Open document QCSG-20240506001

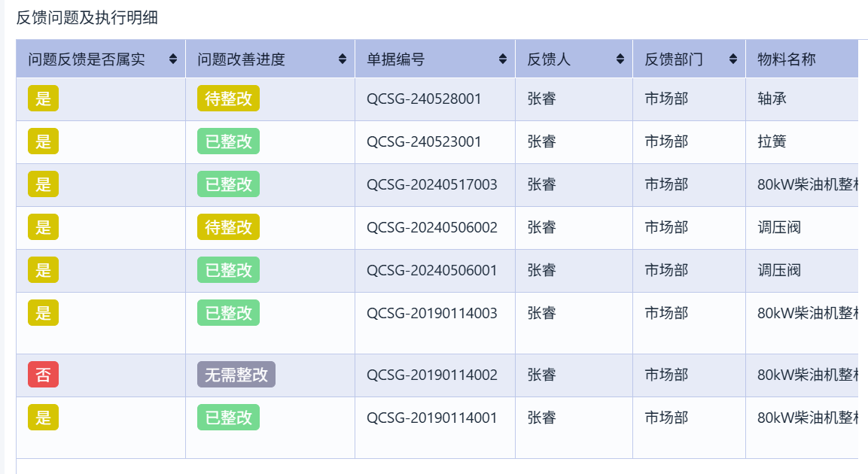click(x=431, y=270)
